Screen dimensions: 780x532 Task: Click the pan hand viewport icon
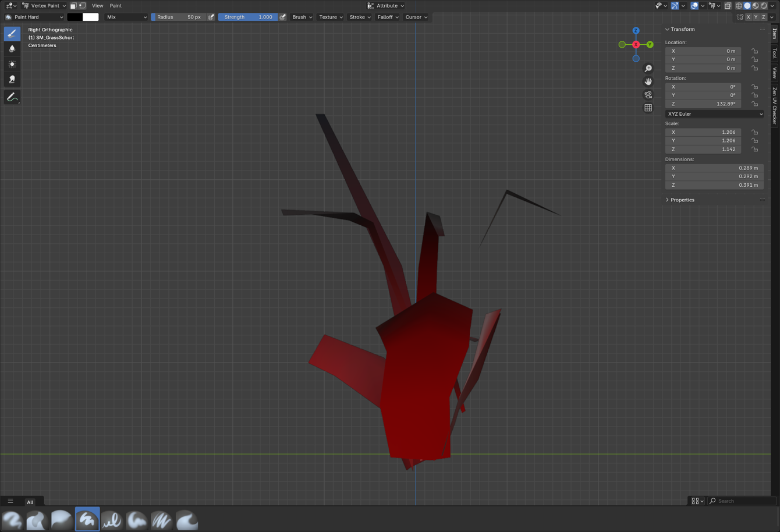tap(648, 81)
